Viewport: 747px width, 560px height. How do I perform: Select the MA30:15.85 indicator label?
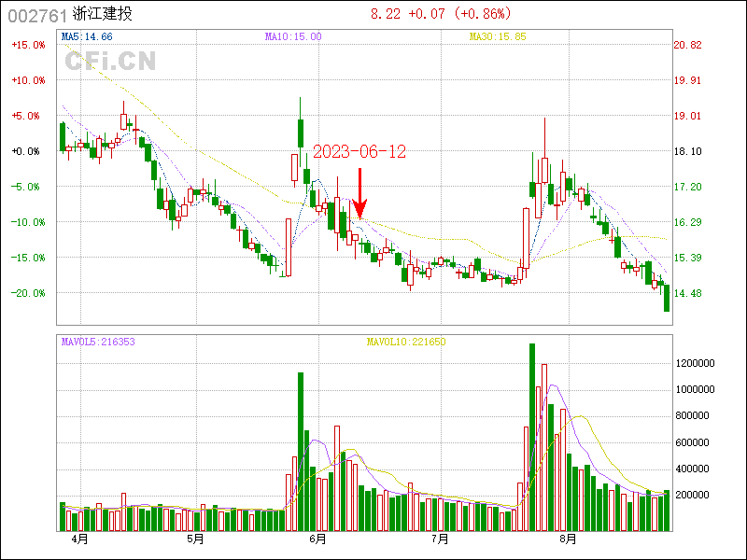[x=500, y=36]
